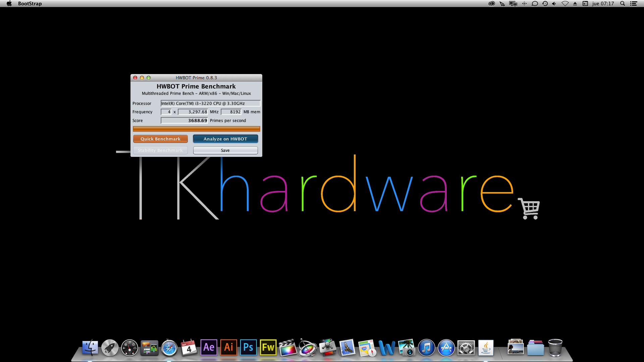Image resolution: width=644 pixels, height=362 pixels.
Task: Launch Adobe Fireworks from dock
Action: (x=268, y=347)
